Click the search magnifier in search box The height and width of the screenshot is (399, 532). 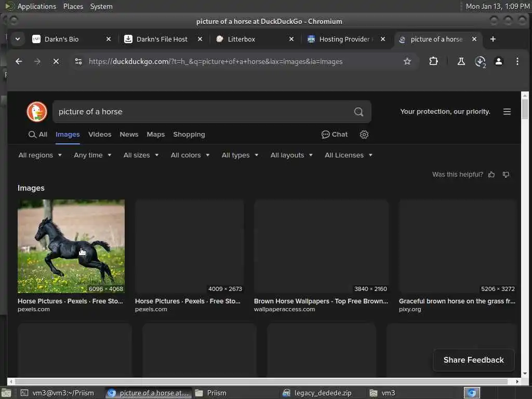click(358, 112)
